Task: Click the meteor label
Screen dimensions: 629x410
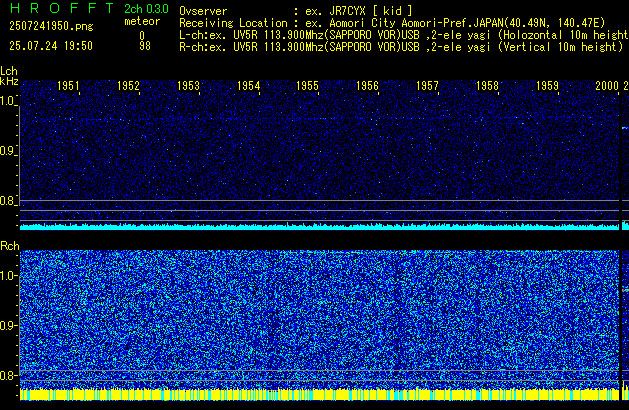Action: click(142, 21)
